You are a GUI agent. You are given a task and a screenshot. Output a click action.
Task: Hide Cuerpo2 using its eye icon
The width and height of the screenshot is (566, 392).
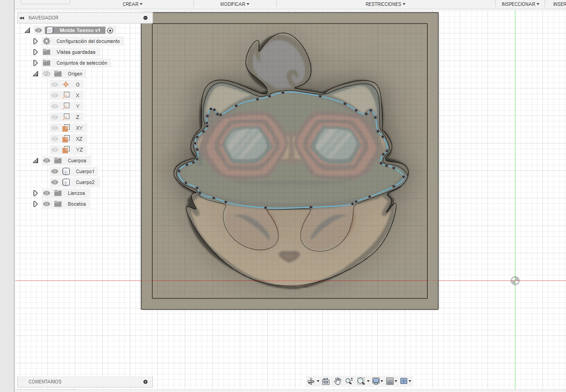click(x=55, y=182)
